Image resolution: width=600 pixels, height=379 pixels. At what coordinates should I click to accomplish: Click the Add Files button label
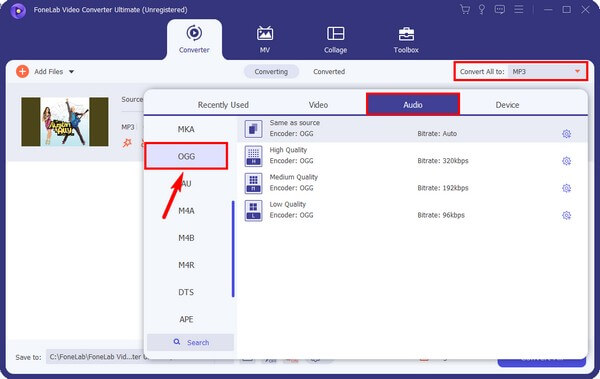click(49, 72)
